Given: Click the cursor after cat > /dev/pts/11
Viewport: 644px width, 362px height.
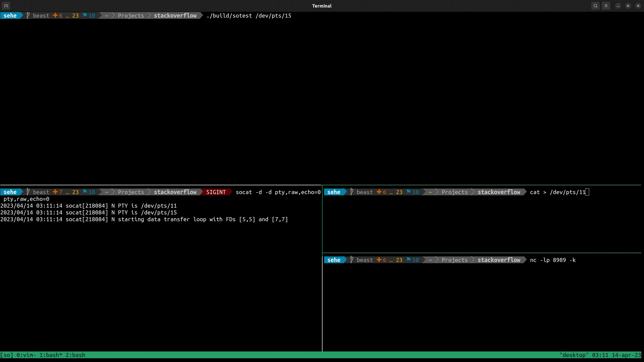Looking at the screenshot, I should click(588, 192).
